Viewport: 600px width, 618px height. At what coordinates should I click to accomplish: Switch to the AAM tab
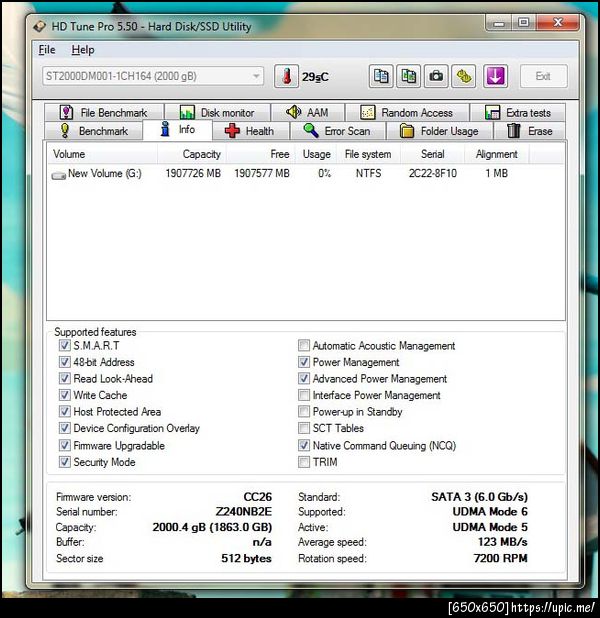click(x=307, y=113)
